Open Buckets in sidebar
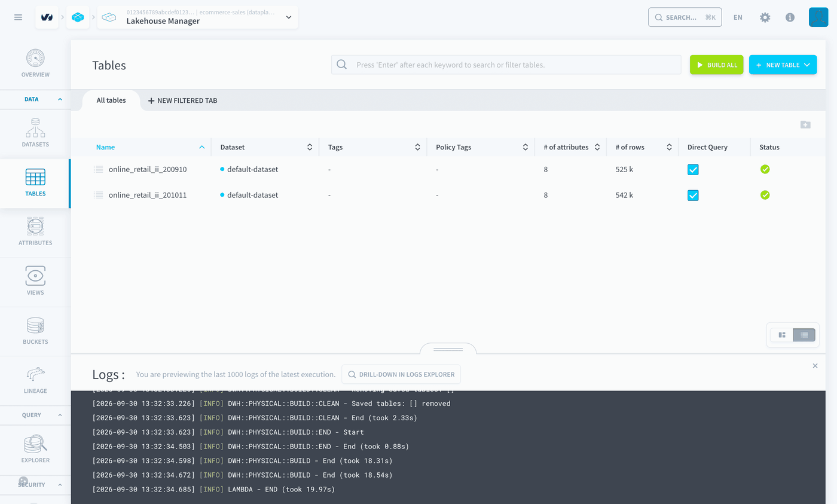837x504 pixels. point(35,331)
